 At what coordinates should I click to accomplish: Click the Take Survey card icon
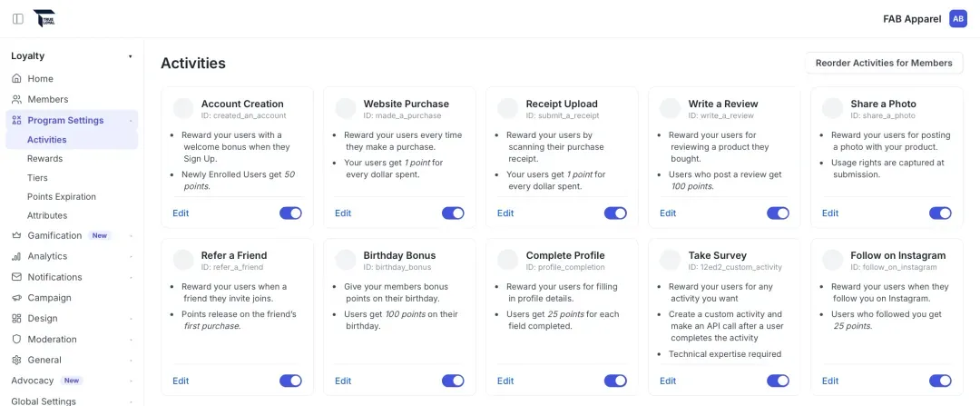(x=670, y=260)
